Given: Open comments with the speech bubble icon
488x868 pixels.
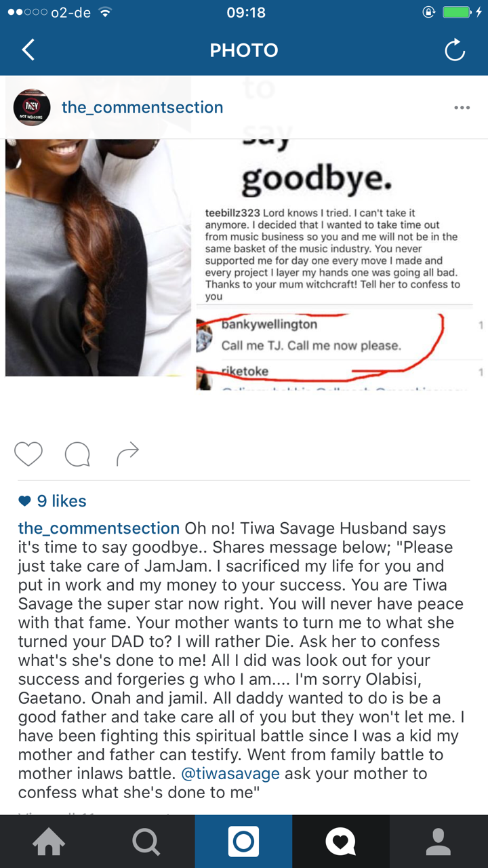Looking at the screenshot, I should click(77, 454).
